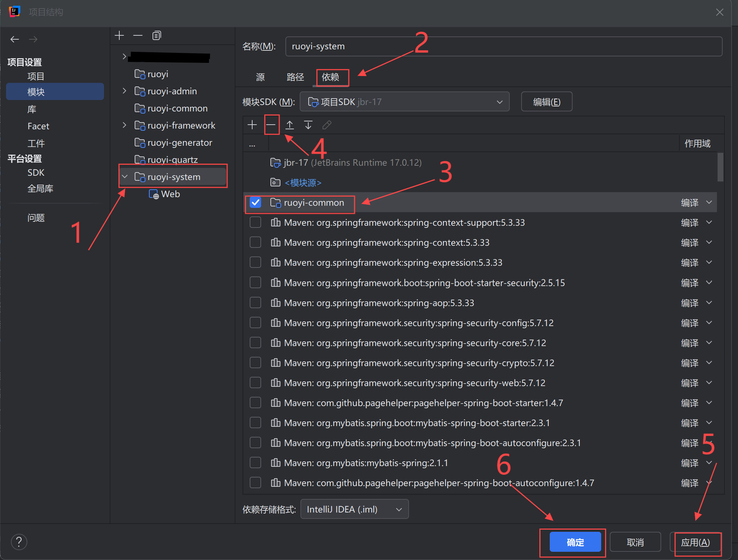
Task: Enable export checkbox for mybatis-spring:2.1.1
Action: pyautogui.click(x=255, y=463)
